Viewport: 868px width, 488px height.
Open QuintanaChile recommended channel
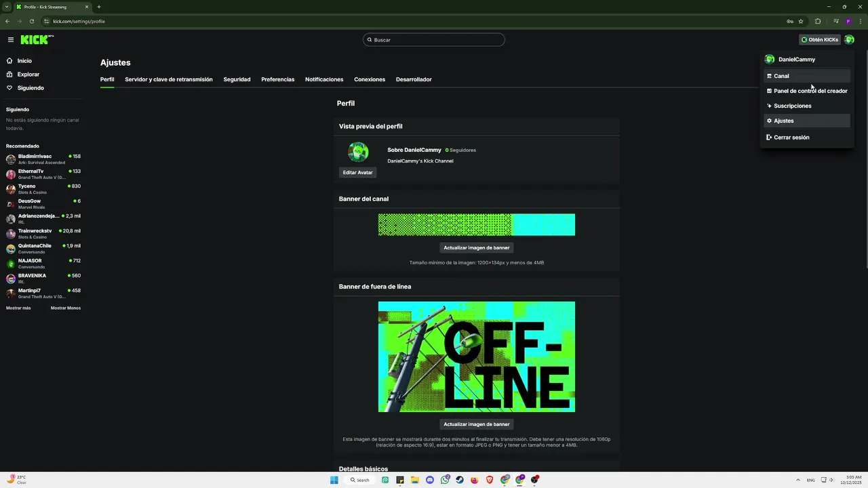pos(43,249)
